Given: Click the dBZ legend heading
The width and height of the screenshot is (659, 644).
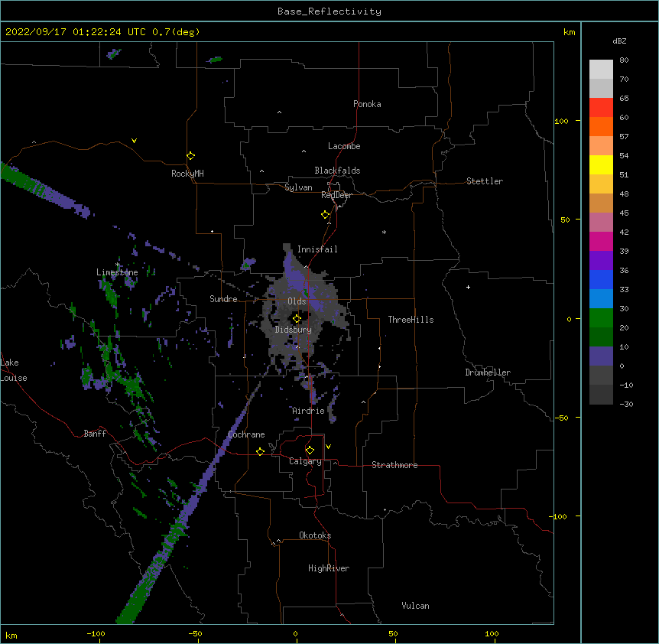Looking at the screenshot, I should coord(619,41).
